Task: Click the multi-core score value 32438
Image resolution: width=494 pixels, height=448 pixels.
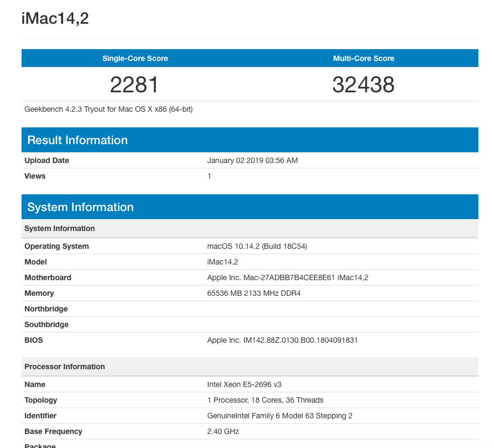Action: 363,85
